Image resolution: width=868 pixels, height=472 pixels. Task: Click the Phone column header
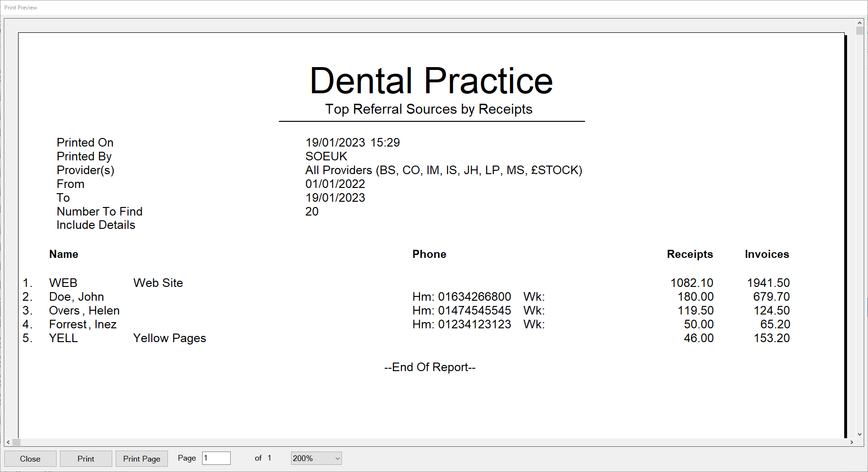coord(429,254)
